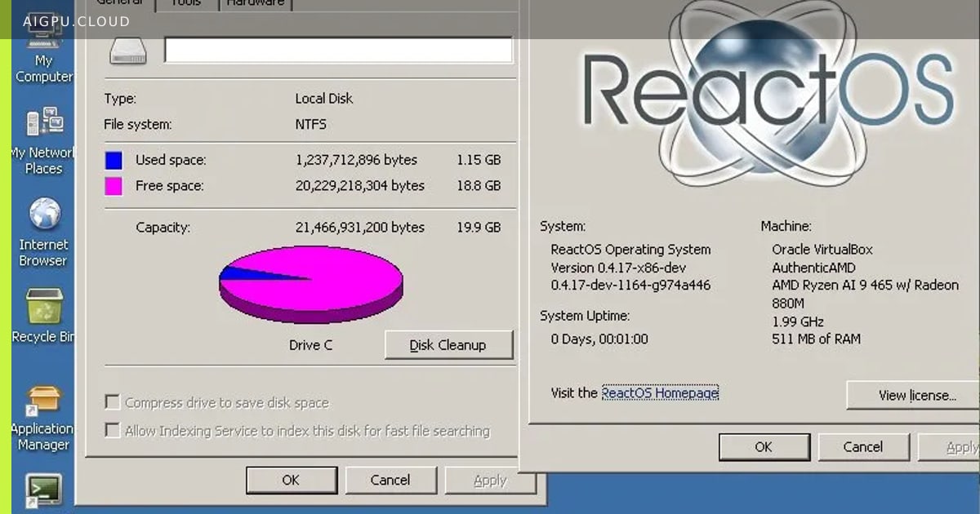Click the drive icon beside the label field
This screenshot has height=514, width=980.
(x=128, y=49)
